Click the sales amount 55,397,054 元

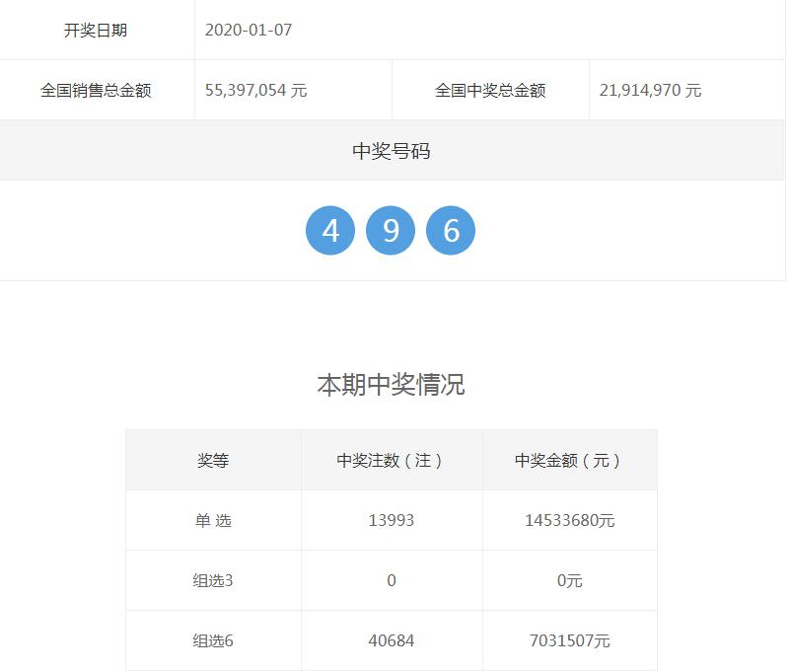(x=256, y=90)
